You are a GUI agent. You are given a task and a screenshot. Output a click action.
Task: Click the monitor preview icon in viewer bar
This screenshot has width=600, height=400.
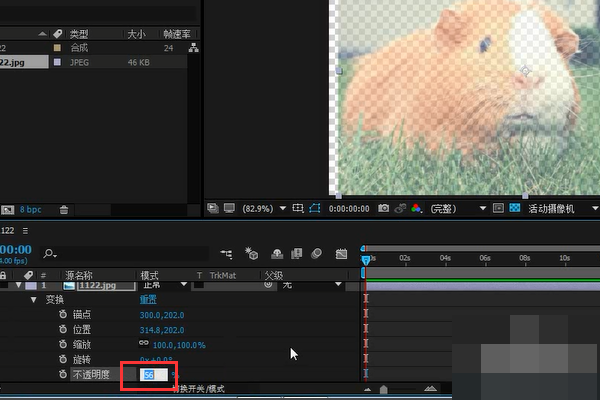point(229,208)
